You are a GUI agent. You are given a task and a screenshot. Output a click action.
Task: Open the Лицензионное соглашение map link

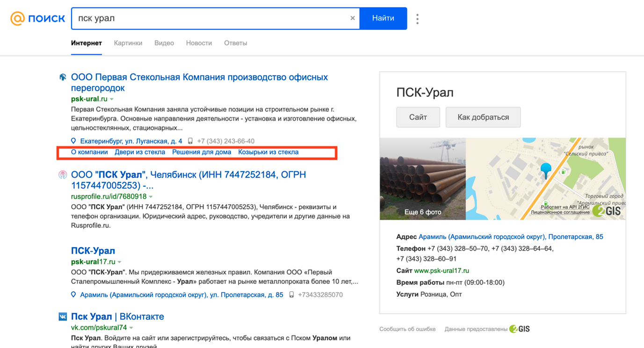pos(560,212)
